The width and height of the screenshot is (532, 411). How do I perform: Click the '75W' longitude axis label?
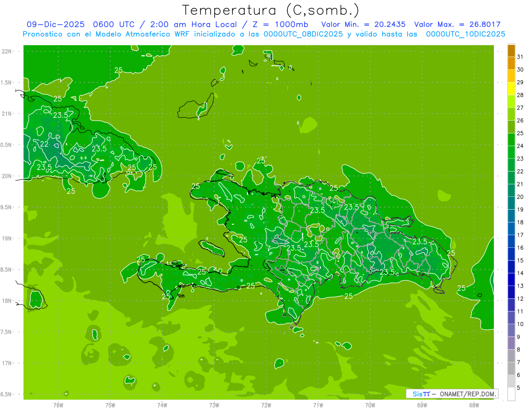[110, 405]
